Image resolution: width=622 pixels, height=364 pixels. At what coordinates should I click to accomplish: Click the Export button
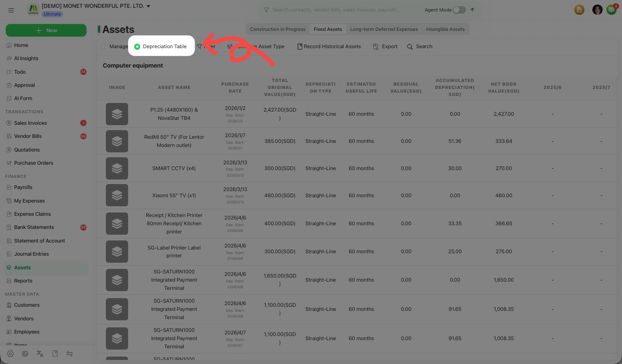(x=385, y=47)
